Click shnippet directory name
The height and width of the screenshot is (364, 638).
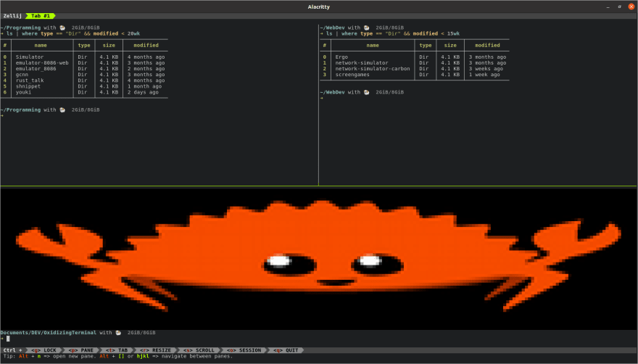[28, 86]
